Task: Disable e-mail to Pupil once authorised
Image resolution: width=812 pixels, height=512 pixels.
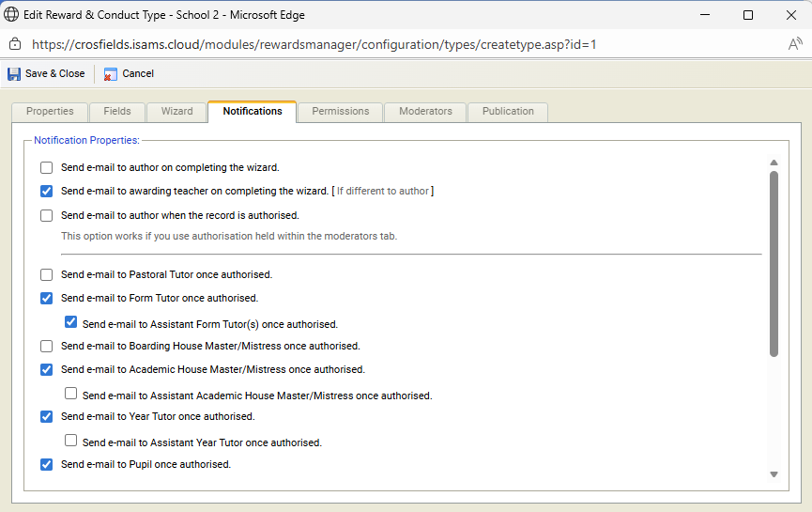Action: point(46,464)
